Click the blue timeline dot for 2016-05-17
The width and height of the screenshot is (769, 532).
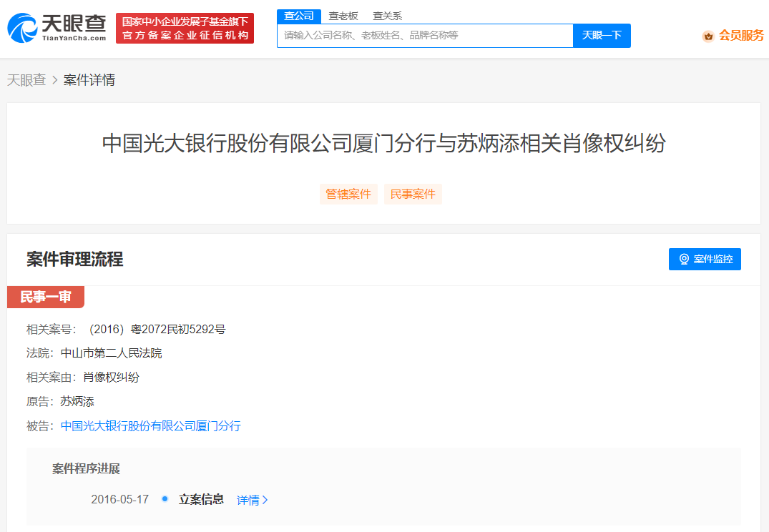point(165,498)
